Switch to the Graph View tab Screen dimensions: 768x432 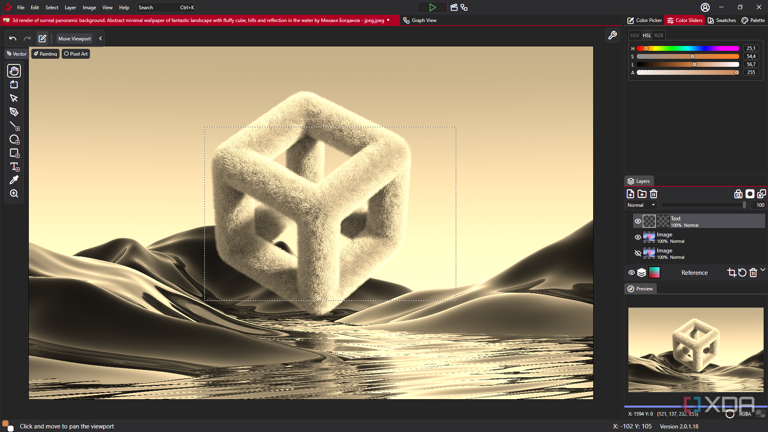(420, 20)
